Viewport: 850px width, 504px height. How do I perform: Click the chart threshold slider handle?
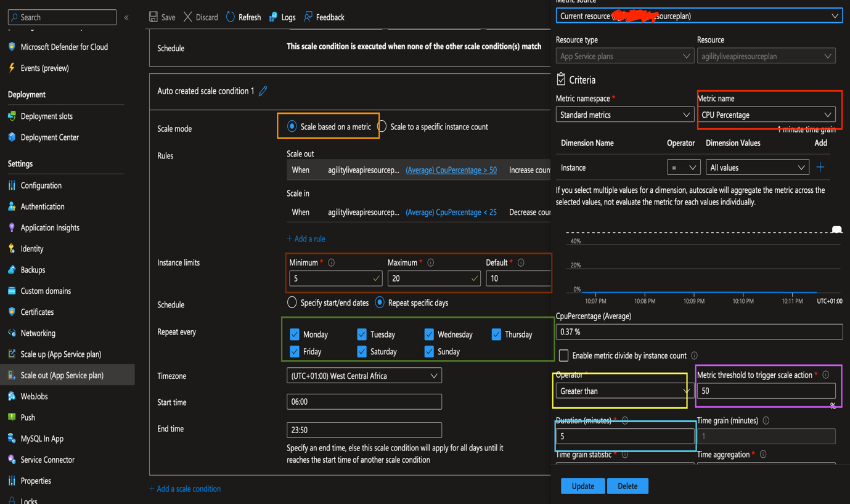click(x=836, y=230)
